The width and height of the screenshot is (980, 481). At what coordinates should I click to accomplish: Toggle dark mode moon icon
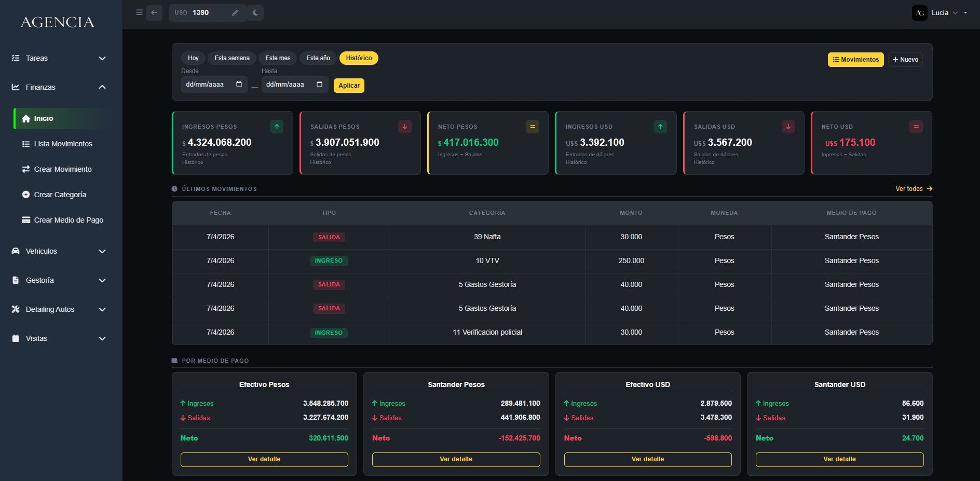pos(255,13)
